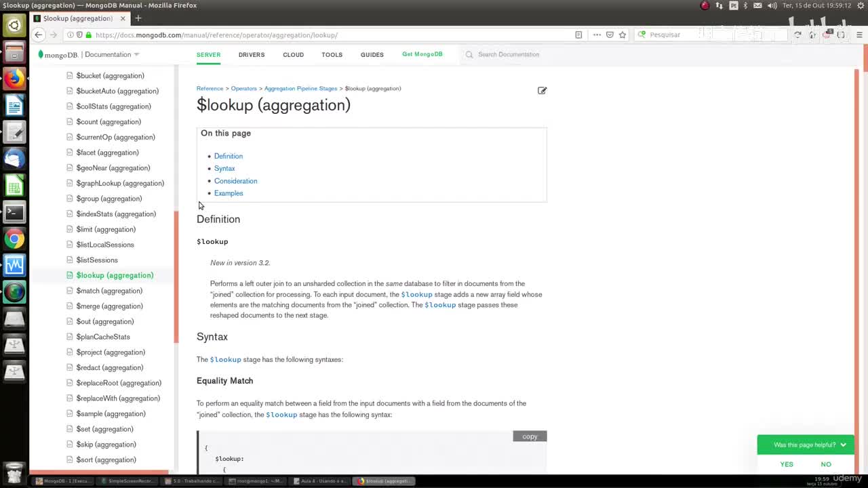868x488 pixels.
Task: Click the Get MongoDB link
Action: coord(422,54)
